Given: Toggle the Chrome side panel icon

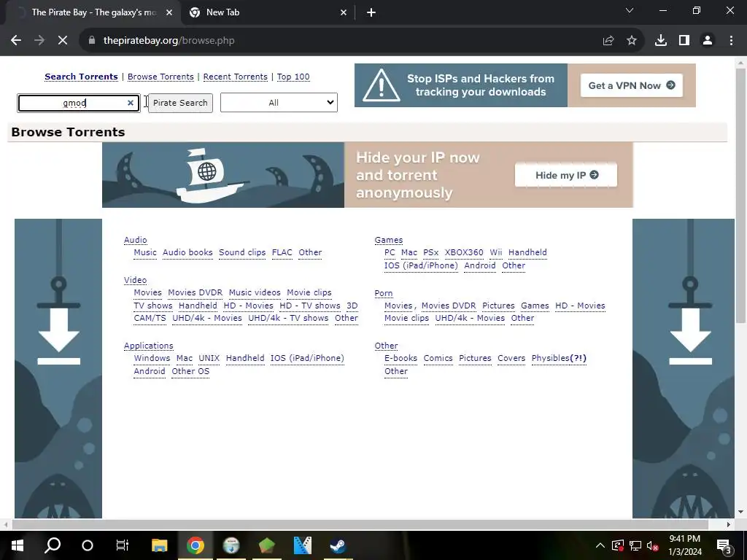Looking at the screenshot, I should click(x=684, y=41).
